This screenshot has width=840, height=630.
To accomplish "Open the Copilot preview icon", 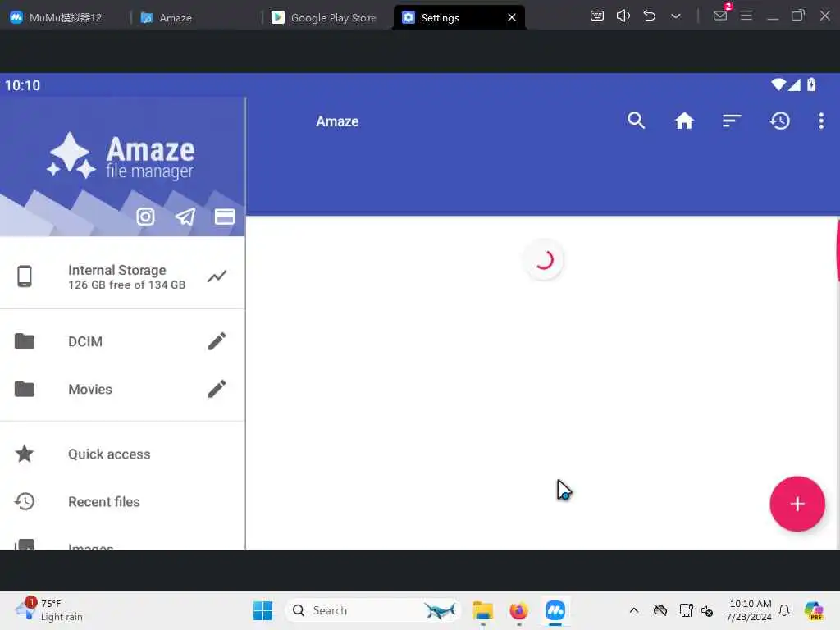I will tap(814, 610).
